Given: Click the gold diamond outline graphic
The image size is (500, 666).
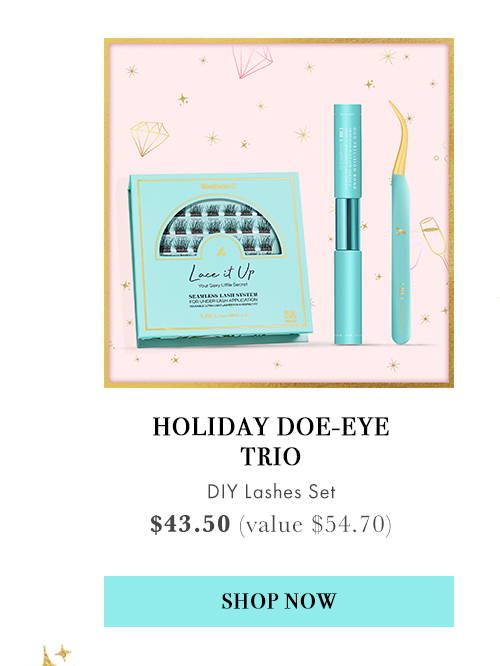Looking at the screenshot, I should coord(149,137).
